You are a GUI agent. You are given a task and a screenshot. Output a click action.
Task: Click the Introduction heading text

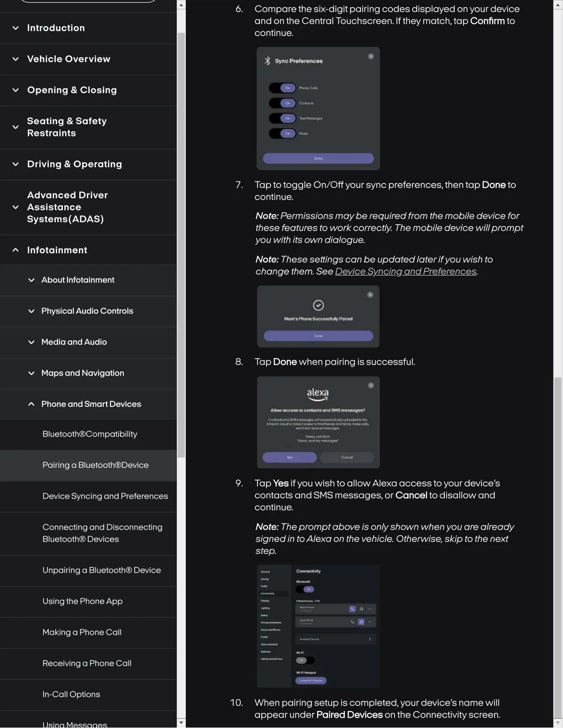pyautogui.click(x=56, y=28)
